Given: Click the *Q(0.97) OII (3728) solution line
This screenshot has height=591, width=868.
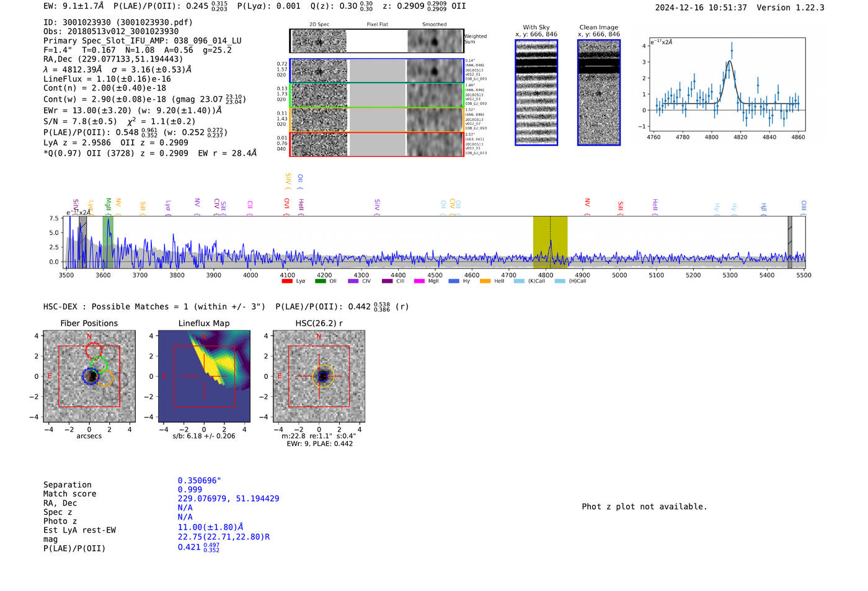Looking at the screenshot, I should coord(150,153).
